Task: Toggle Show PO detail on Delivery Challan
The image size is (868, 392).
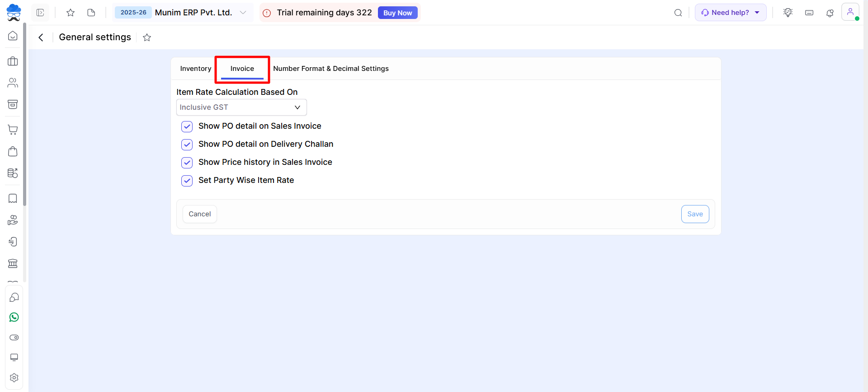Action: click(187, 145)
